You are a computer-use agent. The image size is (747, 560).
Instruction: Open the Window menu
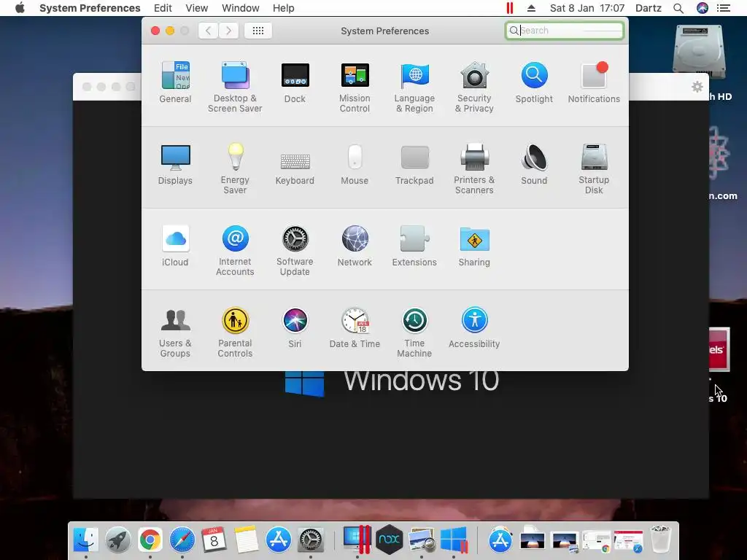(241, 8)
